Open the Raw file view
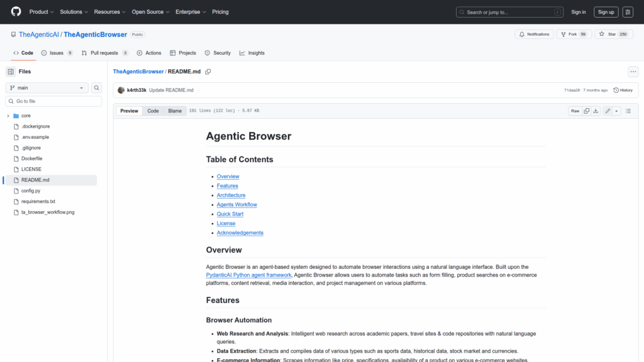 (x=575, y=111)
